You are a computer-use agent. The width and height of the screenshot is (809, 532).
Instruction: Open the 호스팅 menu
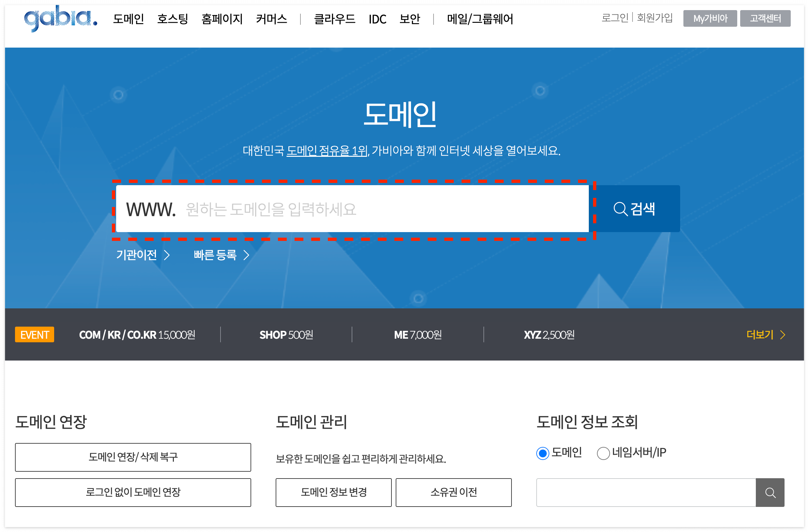173,19
